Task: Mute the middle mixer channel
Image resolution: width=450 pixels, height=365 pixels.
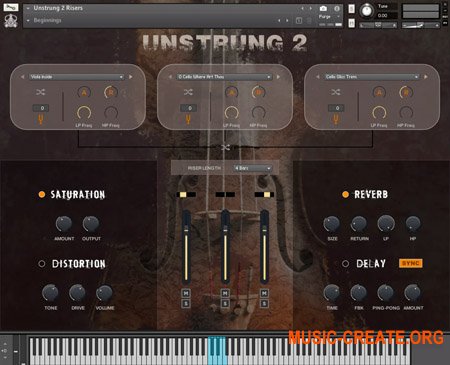Action: click(x=225, y=293)
